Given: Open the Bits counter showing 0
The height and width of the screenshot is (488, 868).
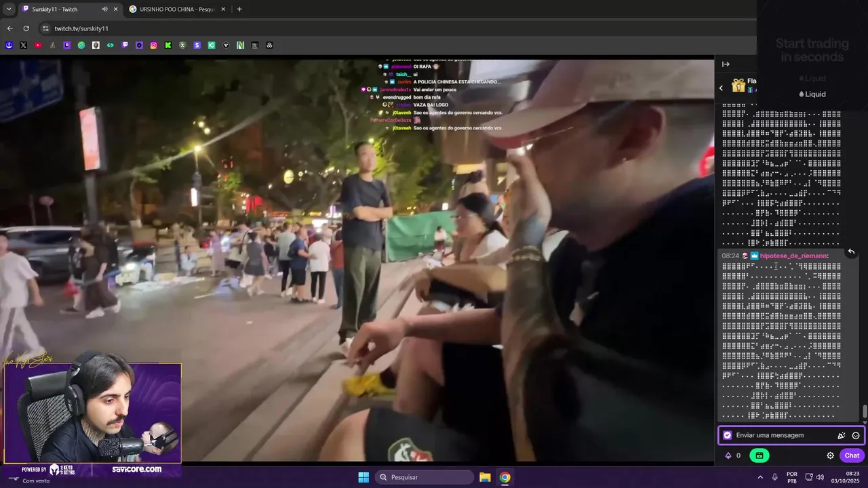Looking at the screenshot, I should [x=733, y=455].
